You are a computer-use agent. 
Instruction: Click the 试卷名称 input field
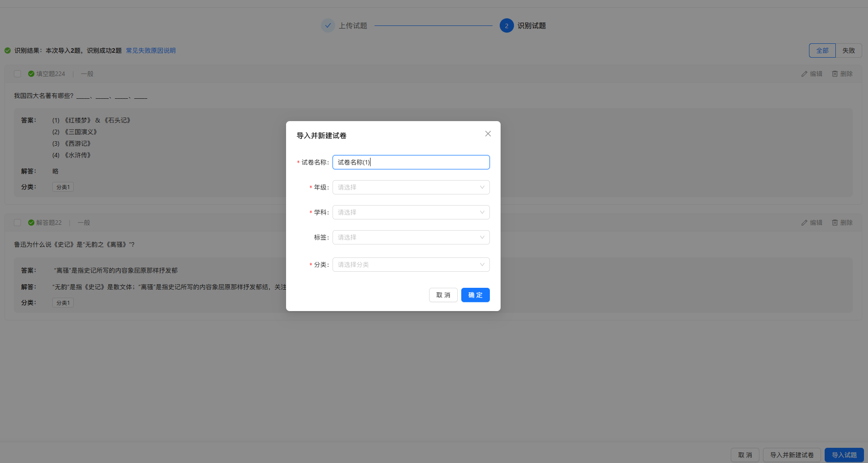[411, 162]
